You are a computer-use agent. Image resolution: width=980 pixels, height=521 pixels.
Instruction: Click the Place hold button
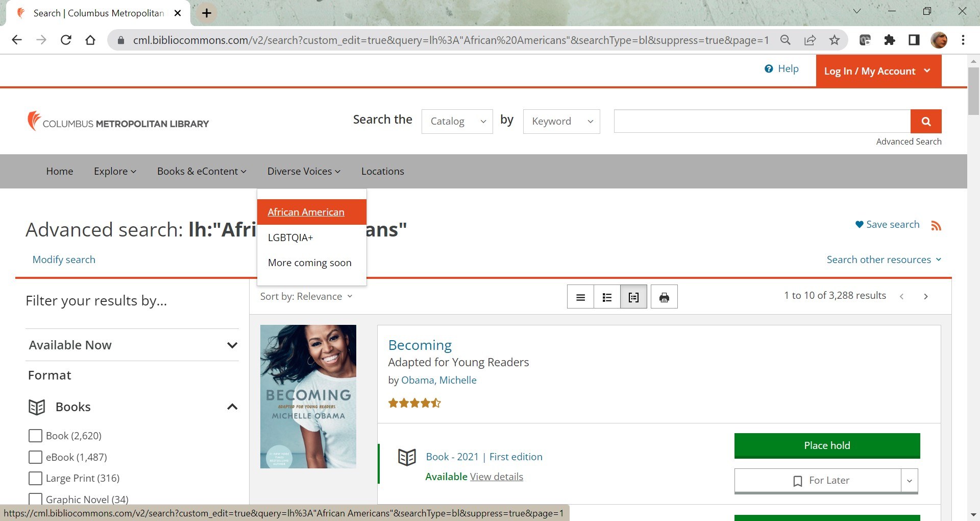pyautogui.click(x=827, y=445)
